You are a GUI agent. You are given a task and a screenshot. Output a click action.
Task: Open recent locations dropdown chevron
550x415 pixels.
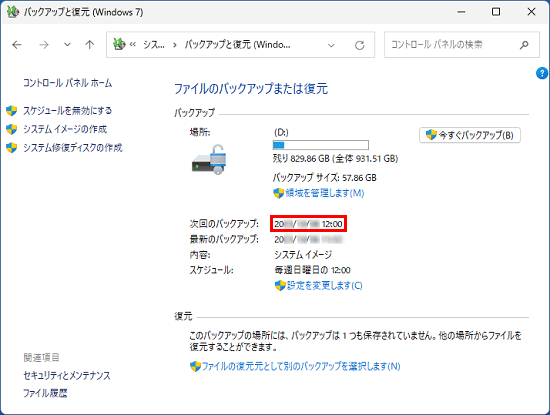67,45
